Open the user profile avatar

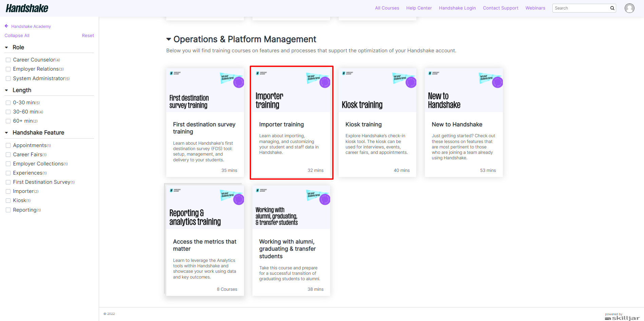(629, 8)
